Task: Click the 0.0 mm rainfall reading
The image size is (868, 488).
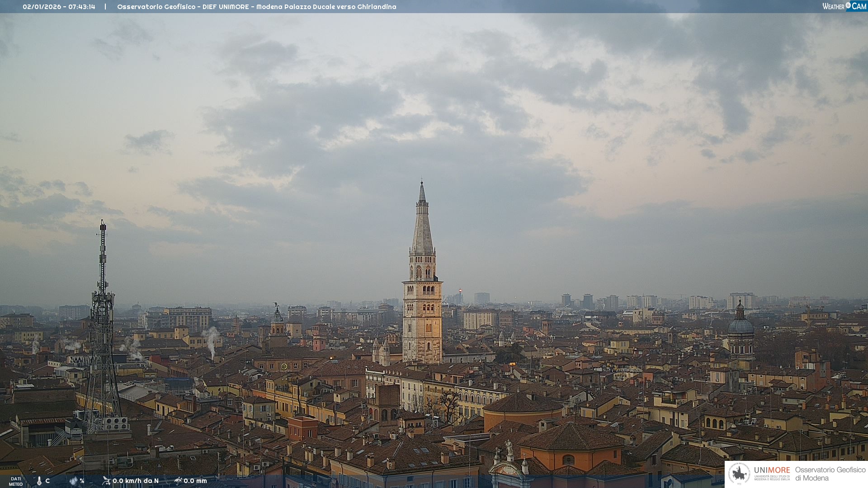Action: (x=195, y=481)
